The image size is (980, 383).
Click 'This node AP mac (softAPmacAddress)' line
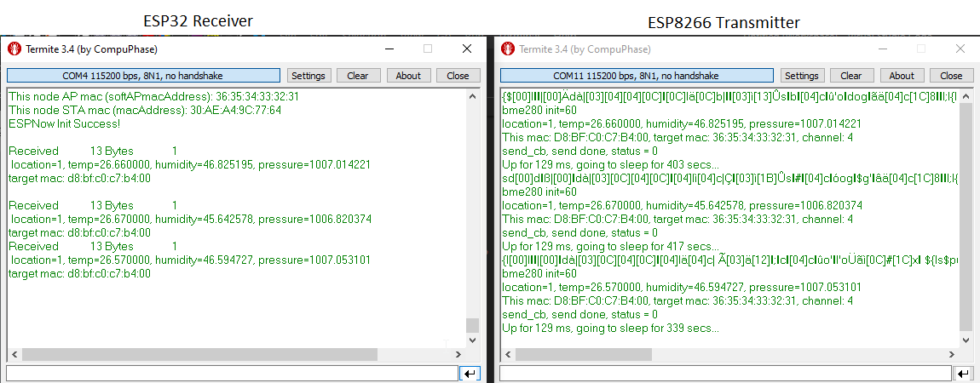coord(153,97)
